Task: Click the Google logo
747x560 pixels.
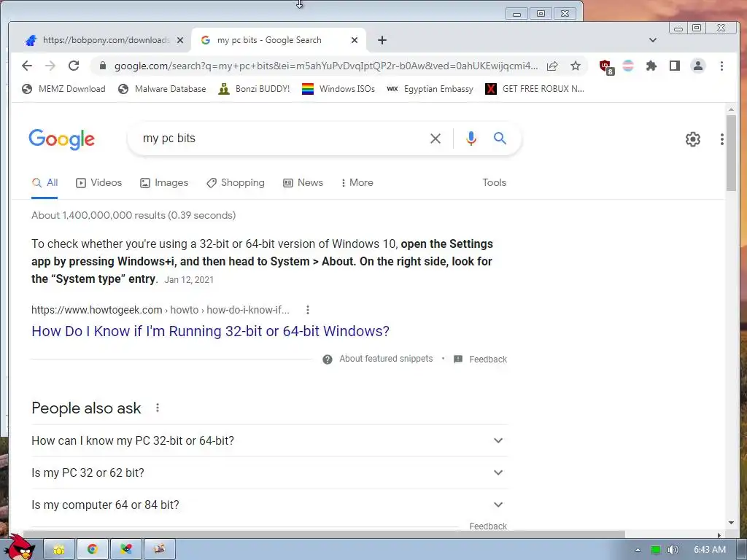Action: (62, 139)
